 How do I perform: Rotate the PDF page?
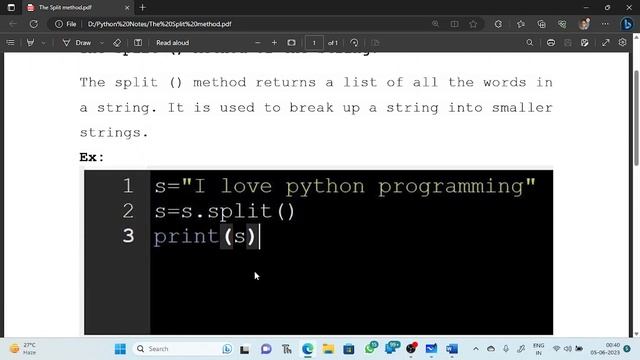pos(354,42)
